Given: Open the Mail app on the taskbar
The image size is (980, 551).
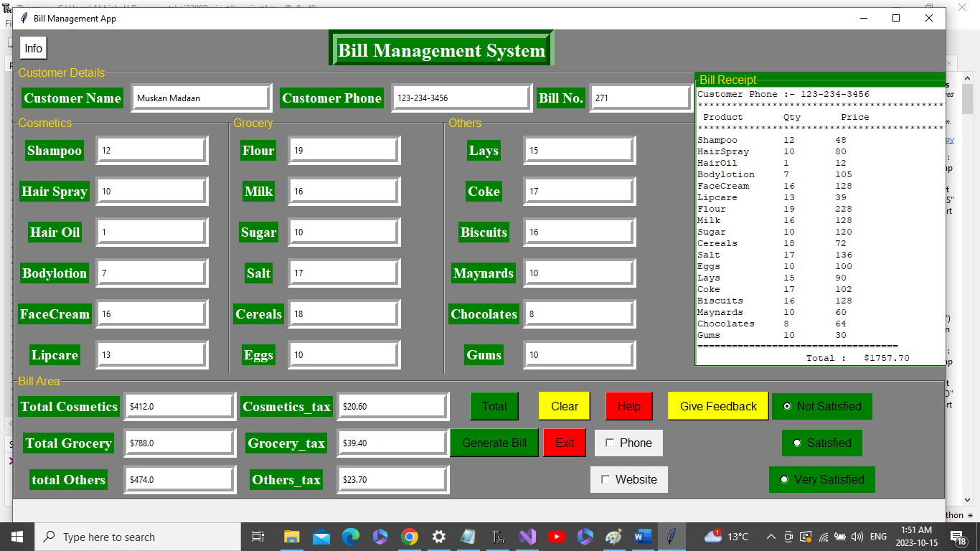Looking at the screenshot, I should tap(321, 536).
